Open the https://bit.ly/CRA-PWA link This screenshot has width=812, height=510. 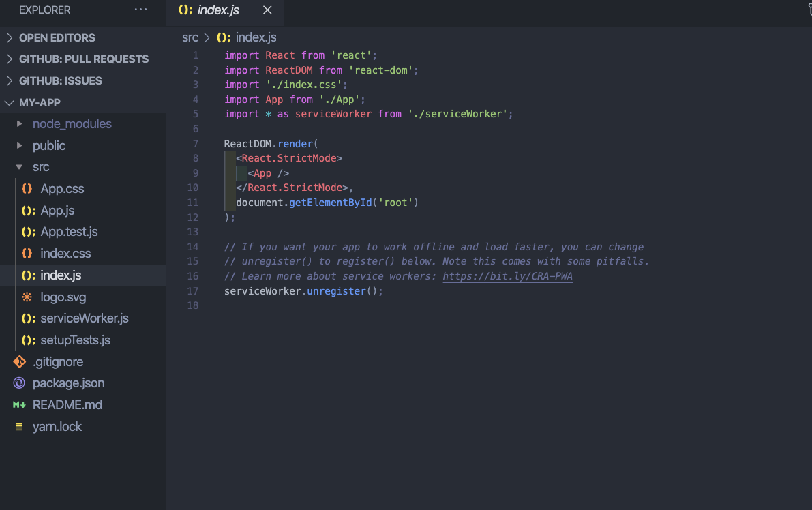(x=507, y=276)
